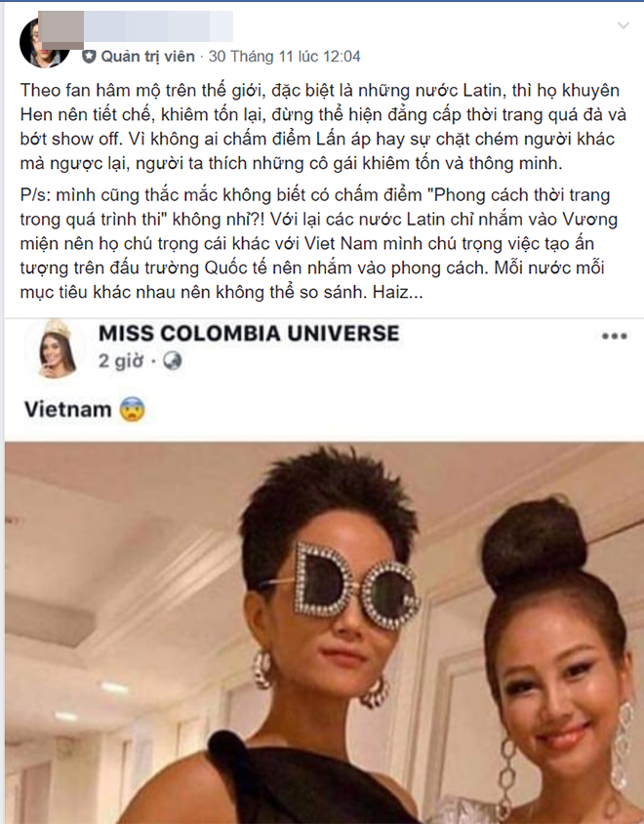This screenshot has width=644, height=824.
Task: Open the three-dot menu on shared post
Action: pos(614,336)
